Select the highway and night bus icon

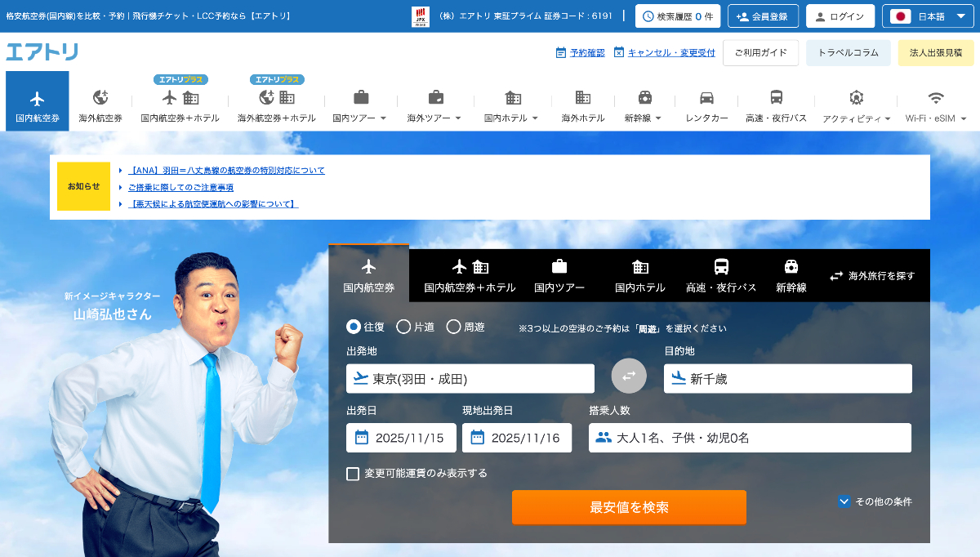click(x=776, y=98)
